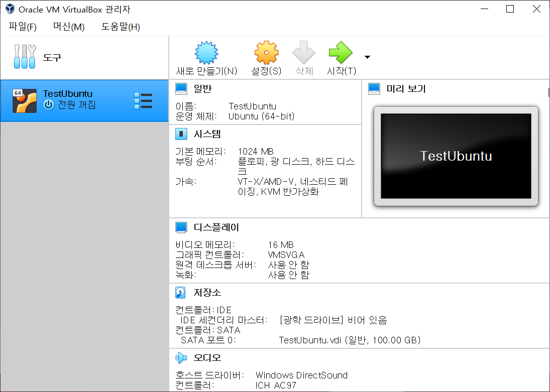Image resolution: width=550 pixels, height=392 pixels.
Task: Click the 1024 MB base memory value
Action: click(256, 152)
